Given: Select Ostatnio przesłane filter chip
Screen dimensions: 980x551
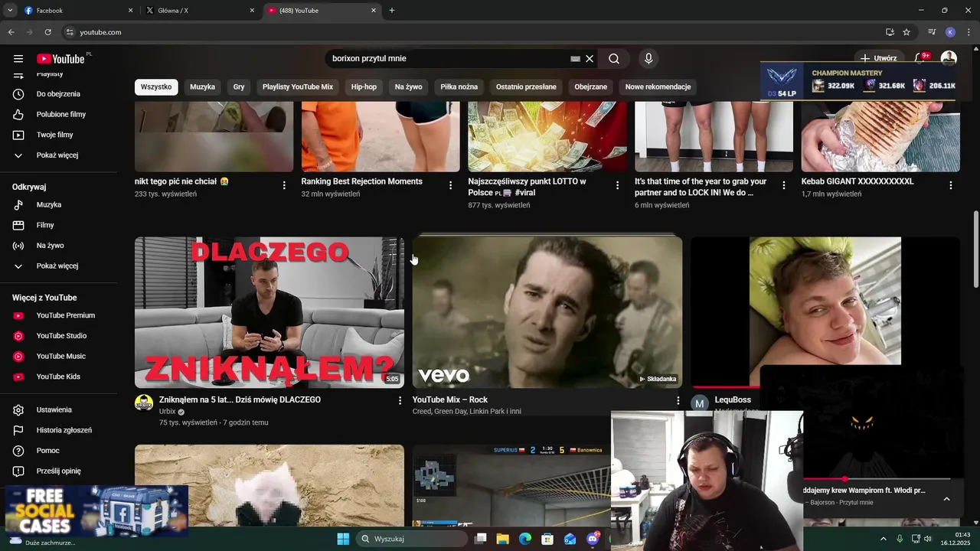Looking at the screenshot, I should tap(526, 86).
